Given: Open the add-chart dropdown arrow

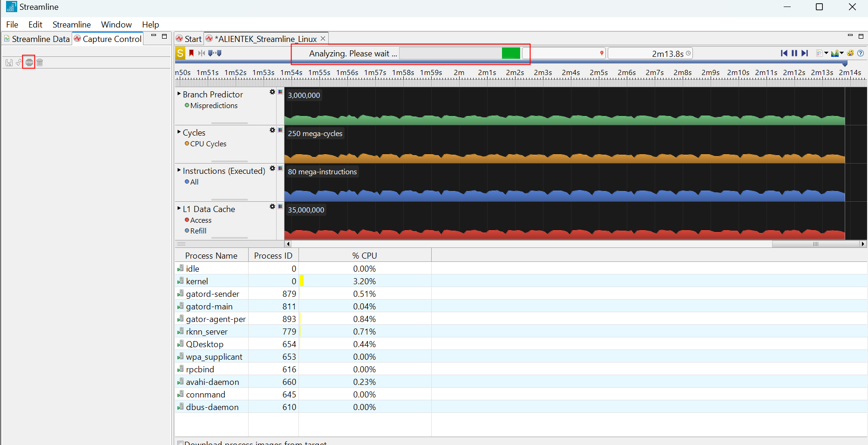Looking at the screenshot, I should point(841,53).
